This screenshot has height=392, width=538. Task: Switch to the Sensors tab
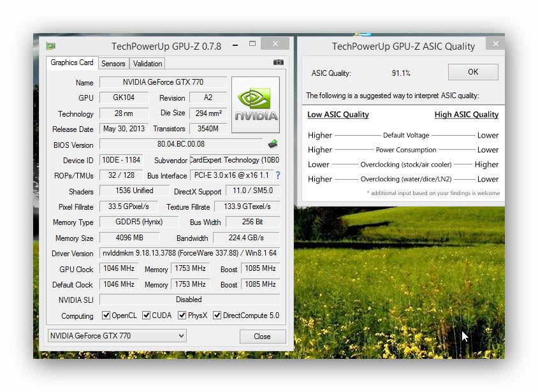(113, 64)
